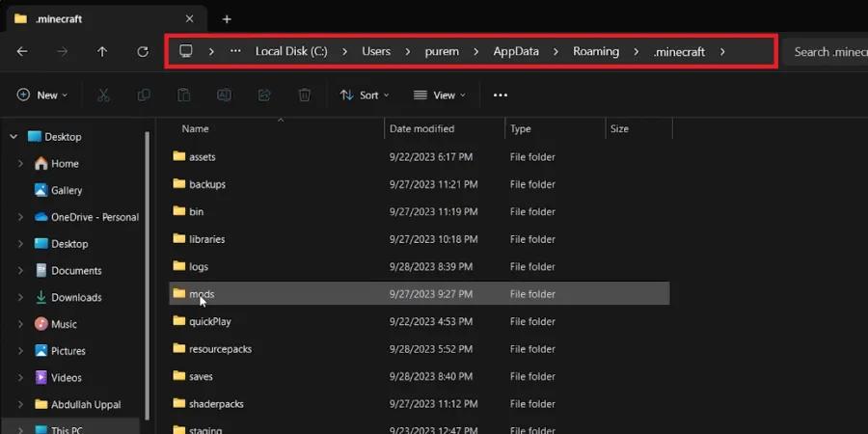
Task: Expand the Downloads tree item
Action: (20, 298)
